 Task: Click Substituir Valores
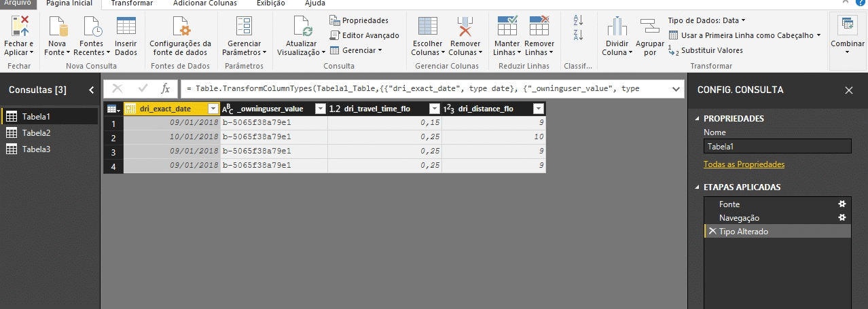tap(706, 50)
